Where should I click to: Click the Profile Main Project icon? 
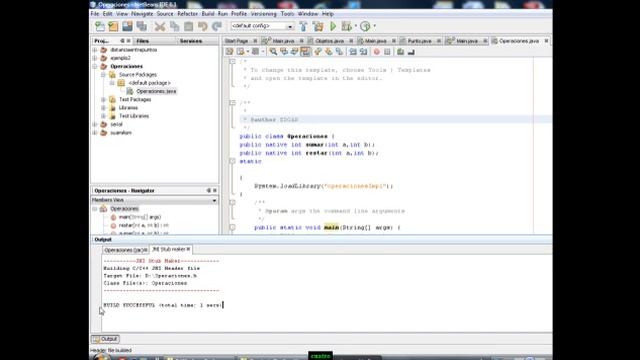coord(365,27)
